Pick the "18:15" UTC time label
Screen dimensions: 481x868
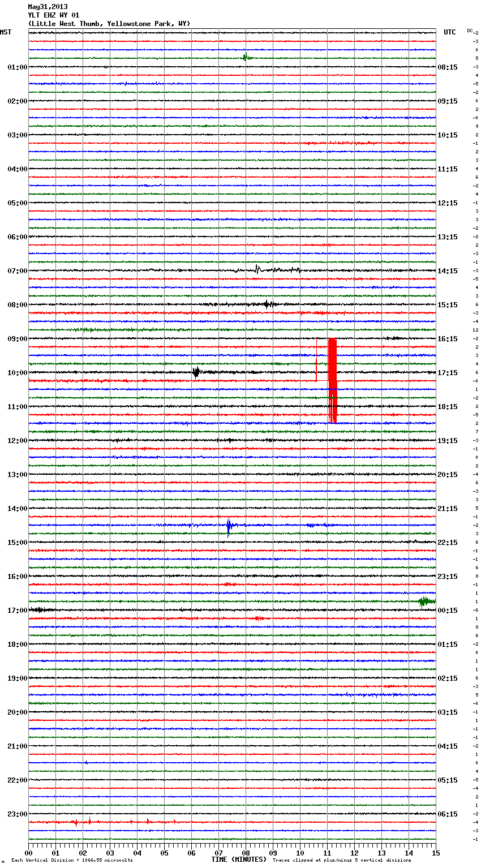pyautogui.click(x=448, y=407)
